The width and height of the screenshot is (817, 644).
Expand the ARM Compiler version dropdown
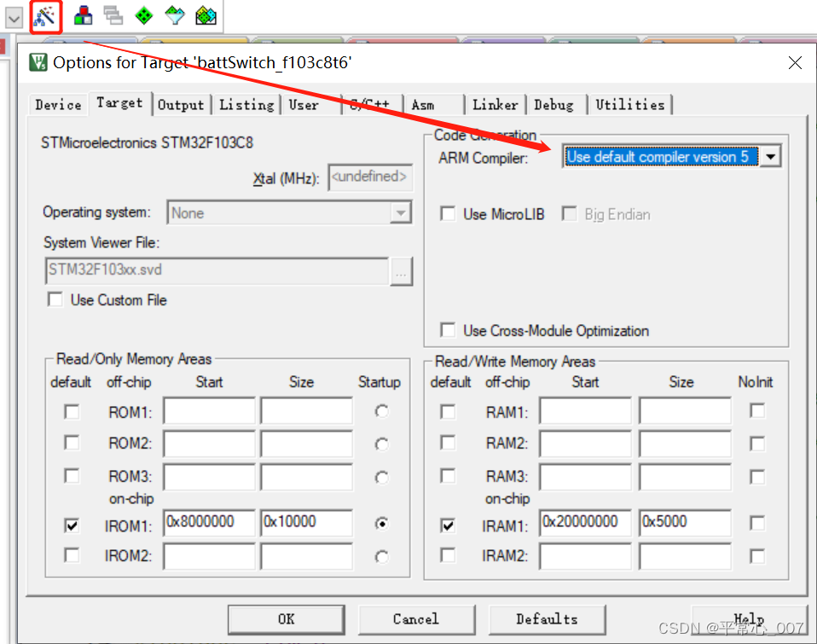click(771, 157)
